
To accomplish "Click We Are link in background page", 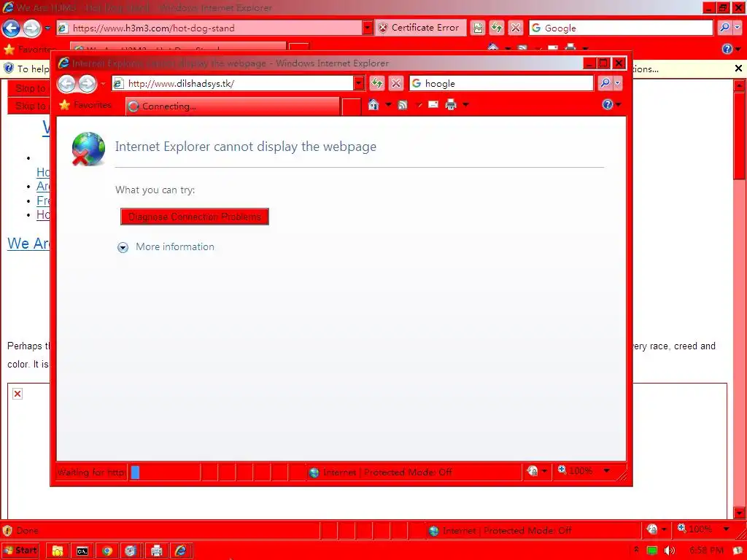I will click(28, 244).
